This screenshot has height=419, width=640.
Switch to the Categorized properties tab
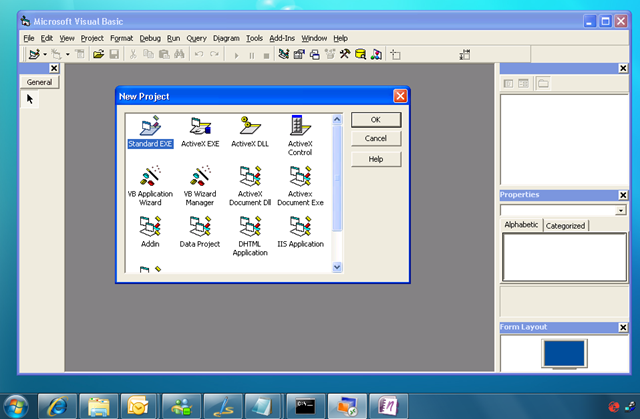tap(565, 226)
